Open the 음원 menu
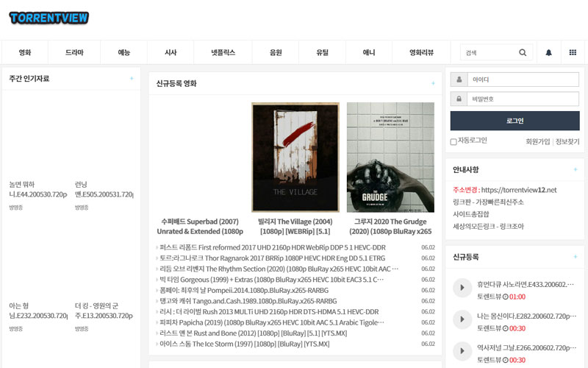 276,52
